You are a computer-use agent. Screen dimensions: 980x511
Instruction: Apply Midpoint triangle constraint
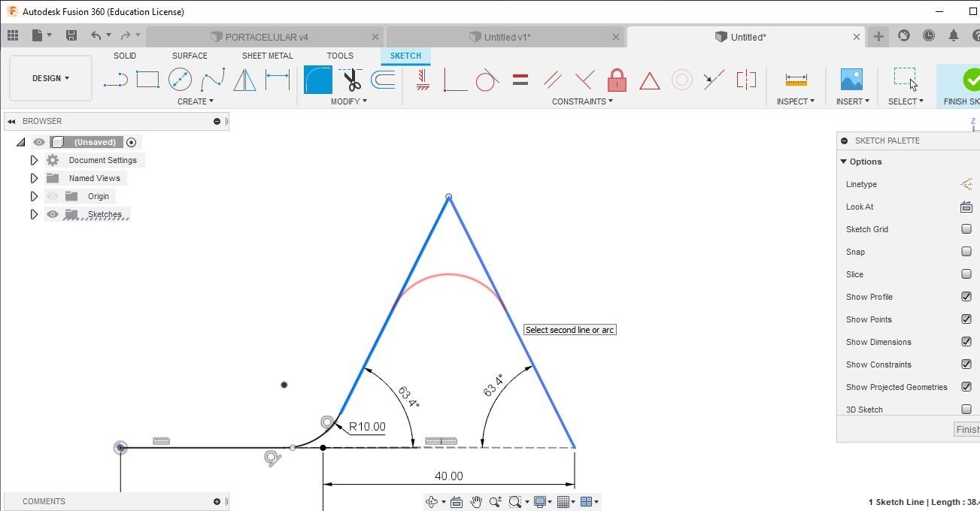(x=649, y=80)
